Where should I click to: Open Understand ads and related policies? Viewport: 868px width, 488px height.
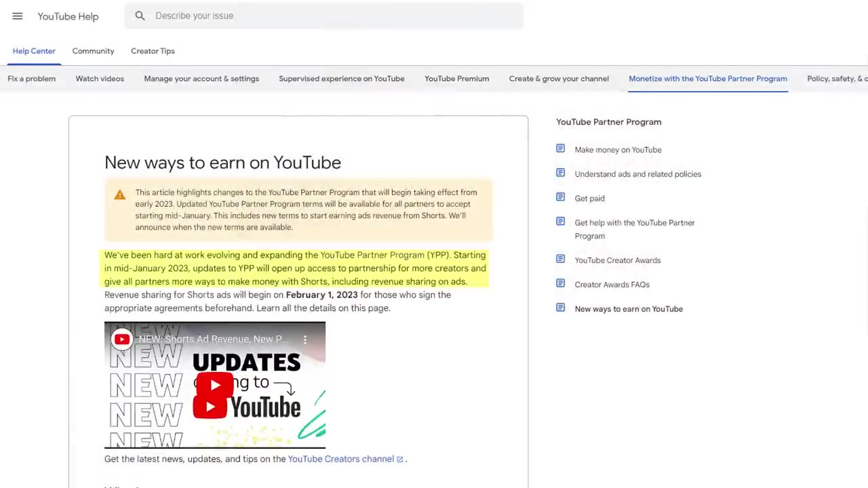coord(638,174)
